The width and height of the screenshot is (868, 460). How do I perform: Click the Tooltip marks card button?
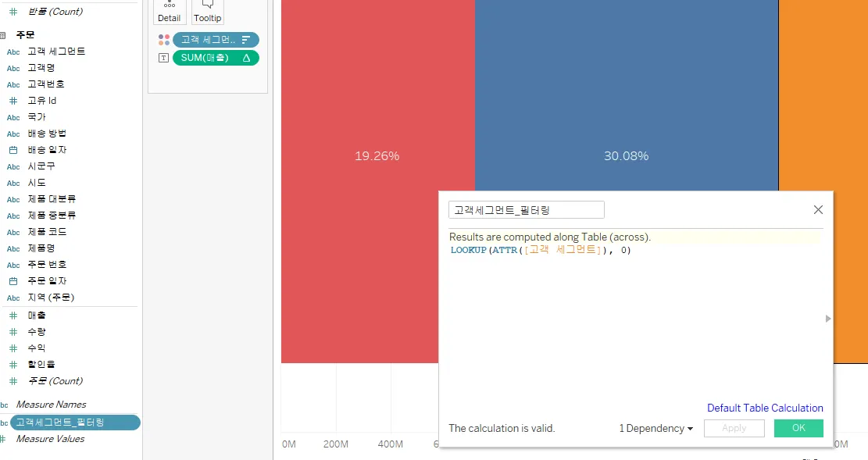point(207,11)
